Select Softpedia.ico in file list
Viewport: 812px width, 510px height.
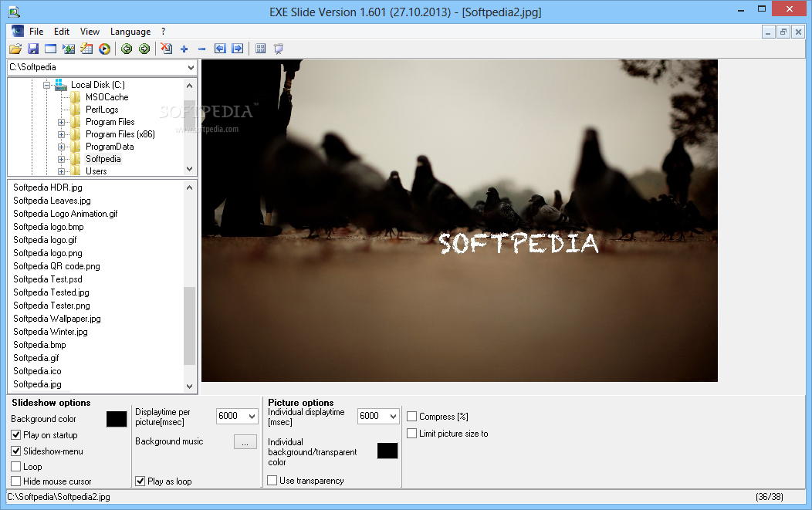(37, 370)
